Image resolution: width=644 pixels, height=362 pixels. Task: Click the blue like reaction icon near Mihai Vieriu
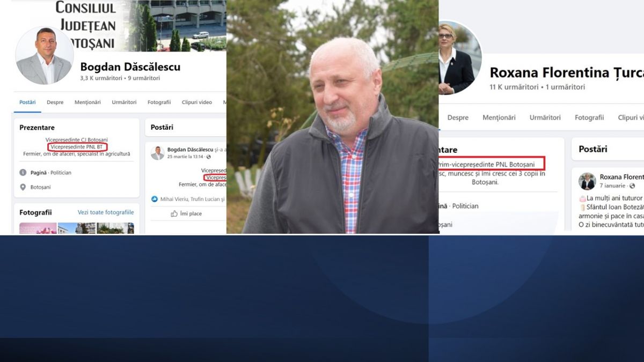pos(155,199)
